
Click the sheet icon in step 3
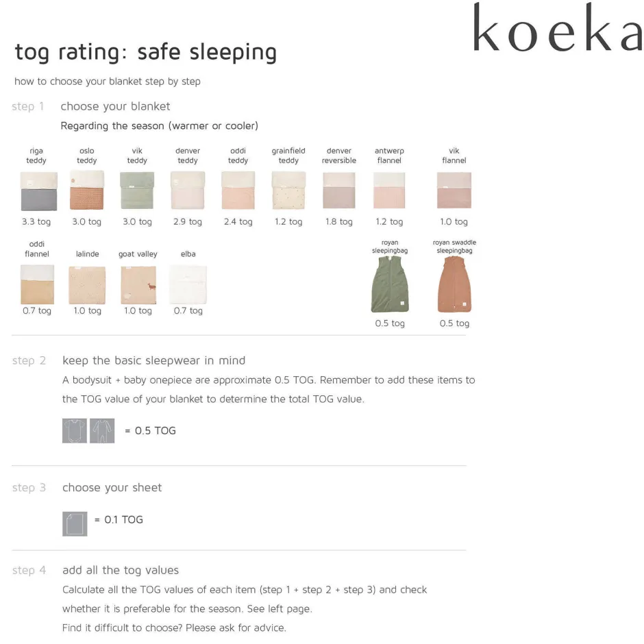coord(75,523)
